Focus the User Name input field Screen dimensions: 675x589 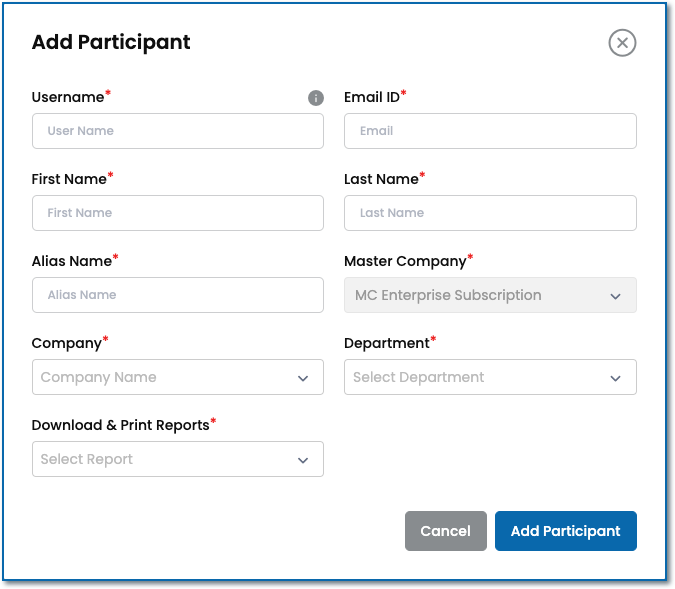pyautogui.click(x=178, y=131)
